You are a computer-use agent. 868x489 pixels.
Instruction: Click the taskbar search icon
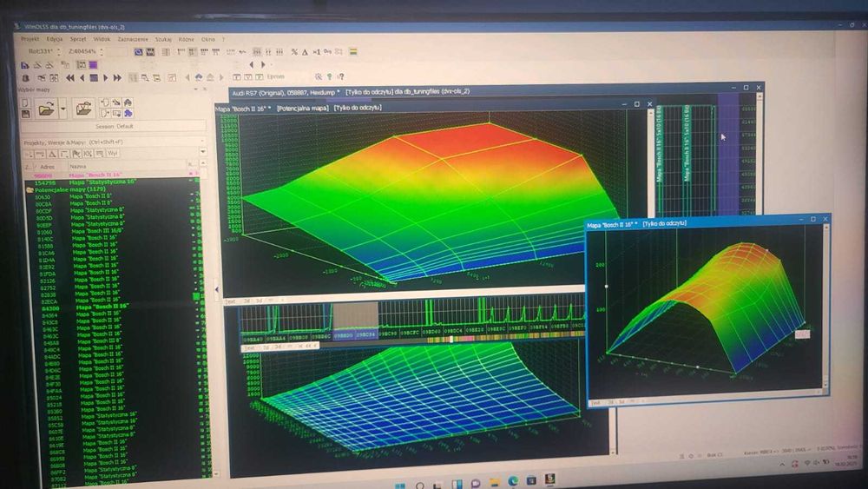419,486
